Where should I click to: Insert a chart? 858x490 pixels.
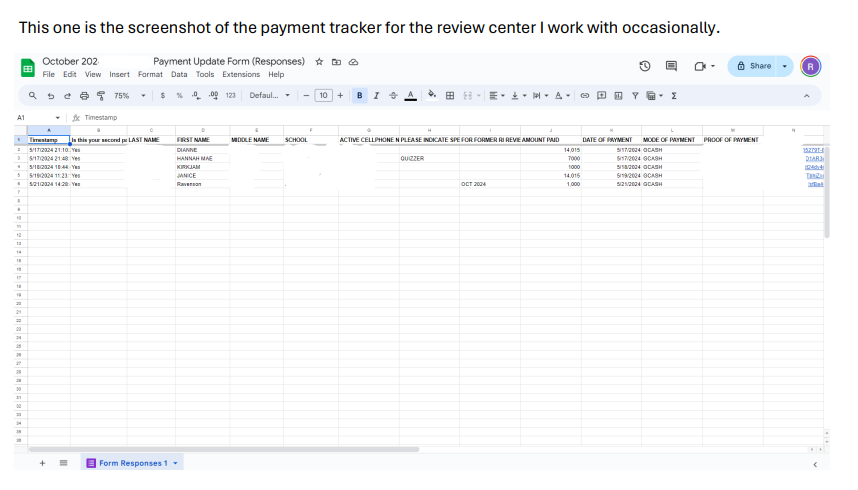(618, 96)
